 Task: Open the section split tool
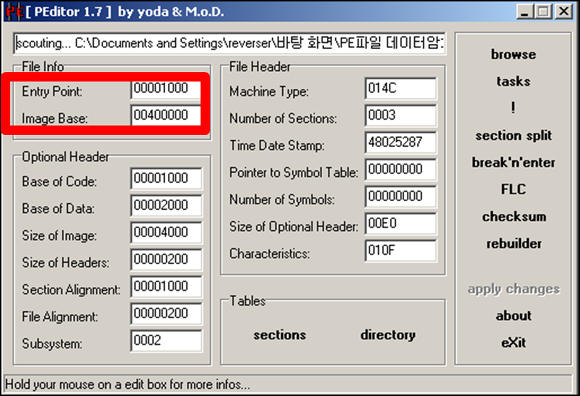click(x=513, y=136)
